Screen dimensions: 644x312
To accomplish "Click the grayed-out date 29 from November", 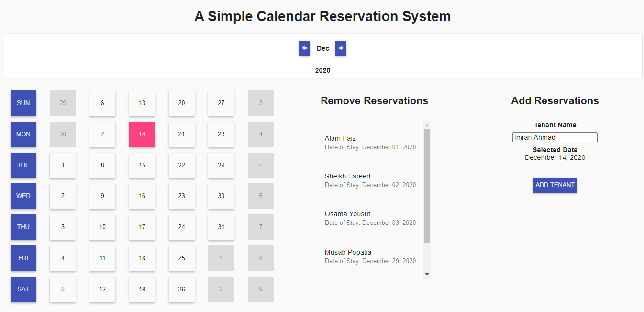I will (62, 103).
